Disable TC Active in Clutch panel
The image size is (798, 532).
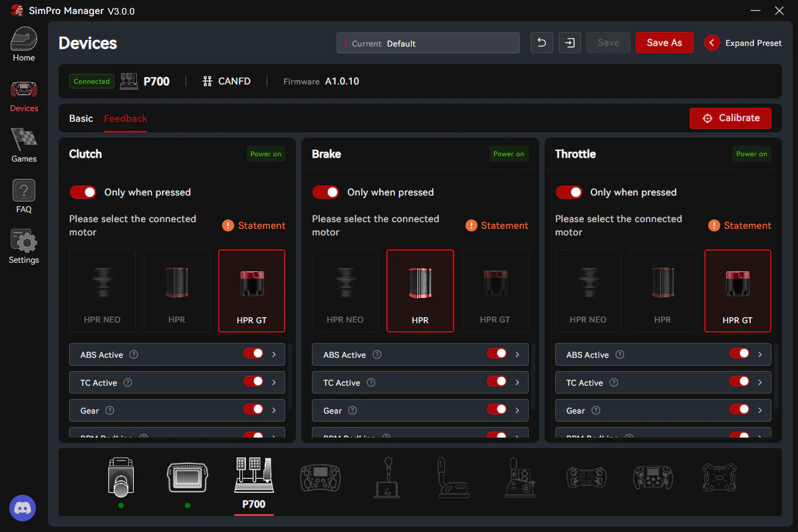click(x=253, y=382)
